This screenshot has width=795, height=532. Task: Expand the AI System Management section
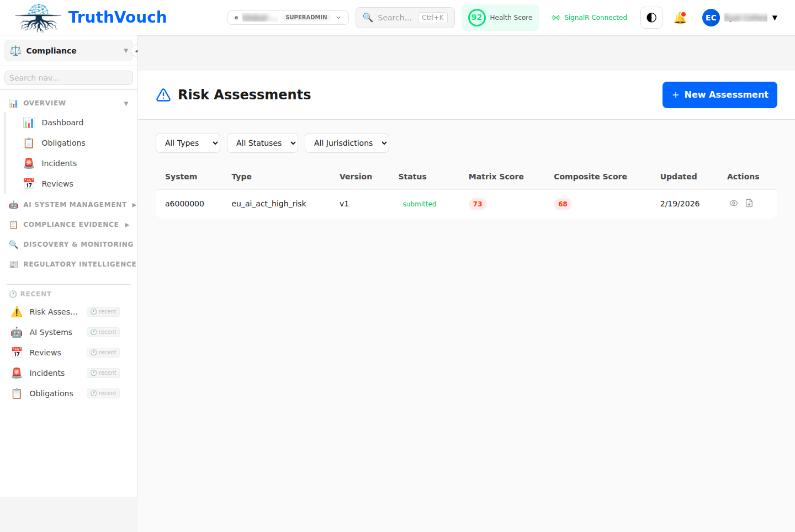pos(71,204)
